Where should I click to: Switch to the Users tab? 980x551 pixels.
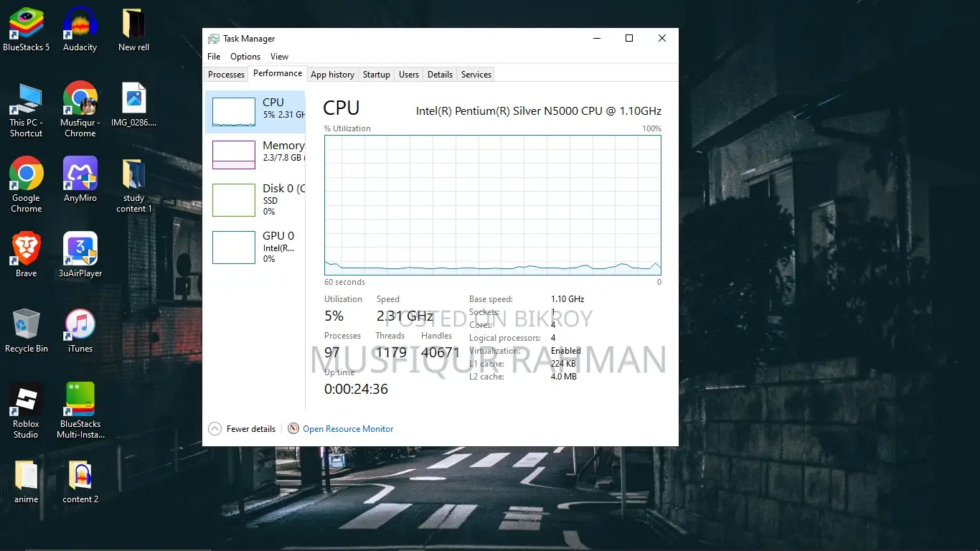pyautogui.click(x=409, y=75)
